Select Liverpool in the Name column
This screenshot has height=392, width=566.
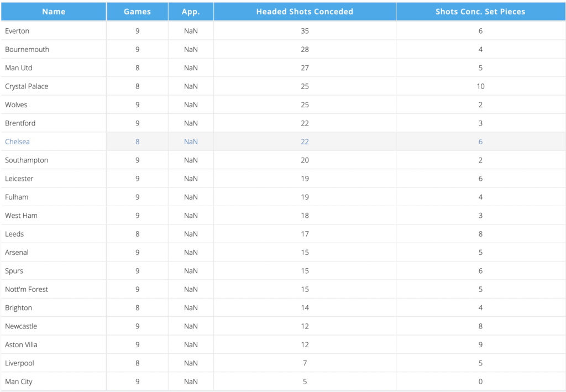(x=19, y=363)
